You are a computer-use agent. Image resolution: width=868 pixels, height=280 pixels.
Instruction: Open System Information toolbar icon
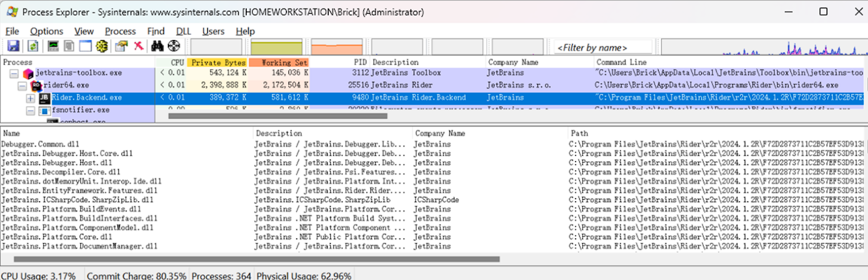(x=53, y=47)
